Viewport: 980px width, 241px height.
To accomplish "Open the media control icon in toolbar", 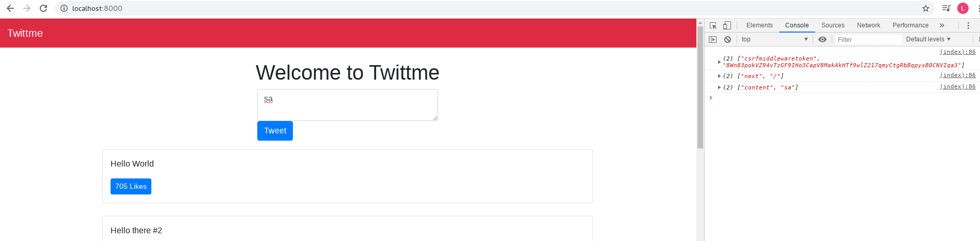I will [946, 8].
